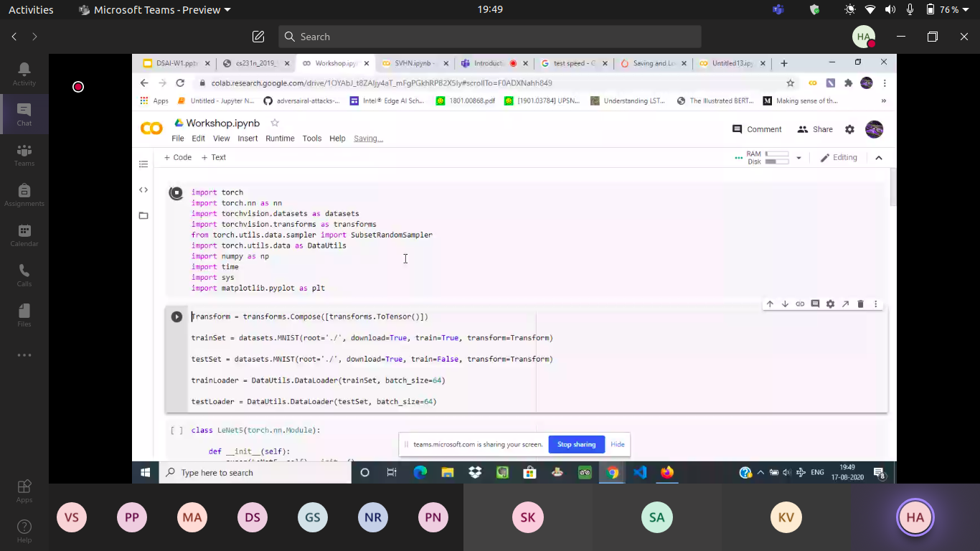Open Calendar in the Teams sidebar
This screenshot has height=551, width=980.
point(24,235)
